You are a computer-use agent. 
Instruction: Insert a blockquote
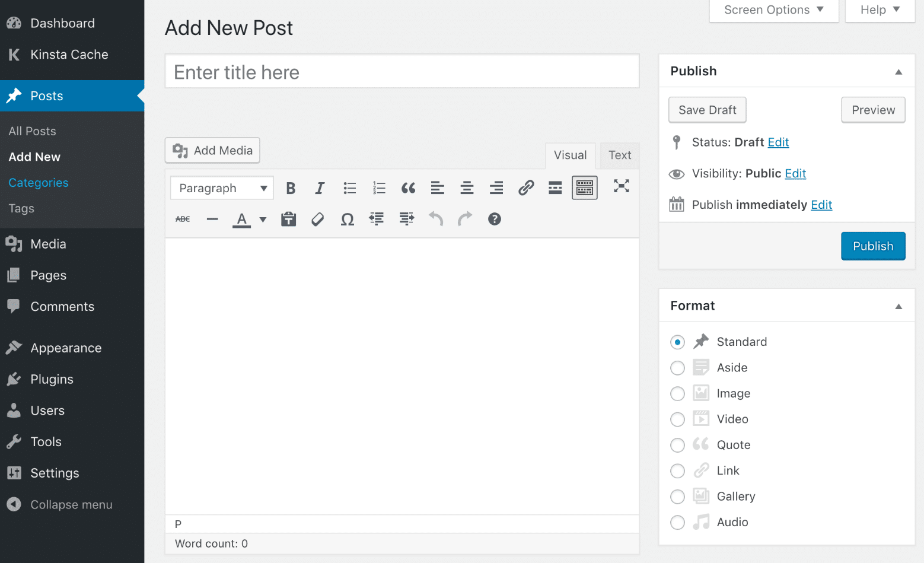pyautogui.click(x=408, y=188)
